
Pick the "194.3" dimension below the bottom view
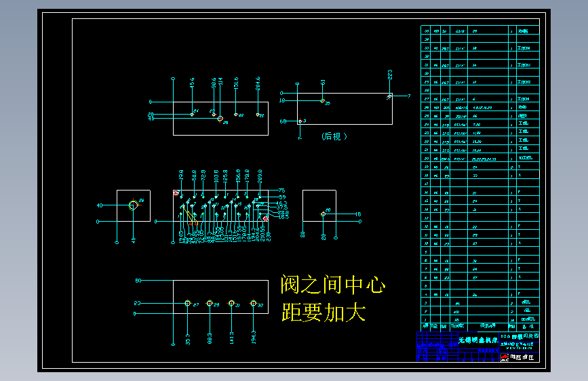(x=254, y=337)
